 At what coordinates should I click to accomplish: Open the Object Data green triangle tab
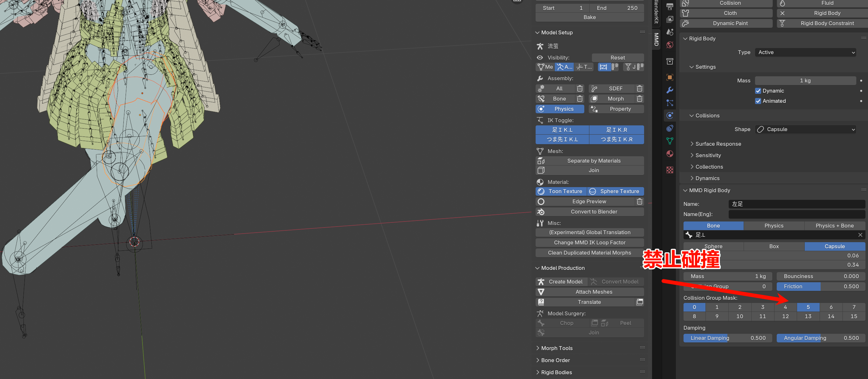[670, 141]
